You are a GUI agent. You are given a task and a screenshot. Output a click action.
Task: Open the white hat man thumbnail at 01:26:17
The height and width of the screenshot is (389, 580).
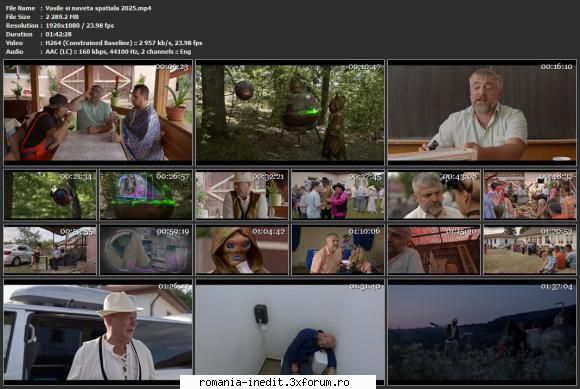coord(98,332)
